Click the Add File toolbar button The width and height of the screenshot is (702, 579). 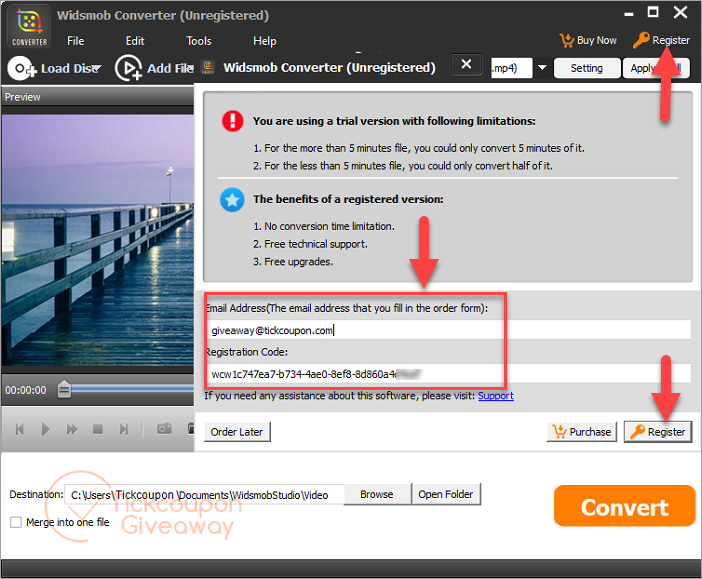pos(154,68)
